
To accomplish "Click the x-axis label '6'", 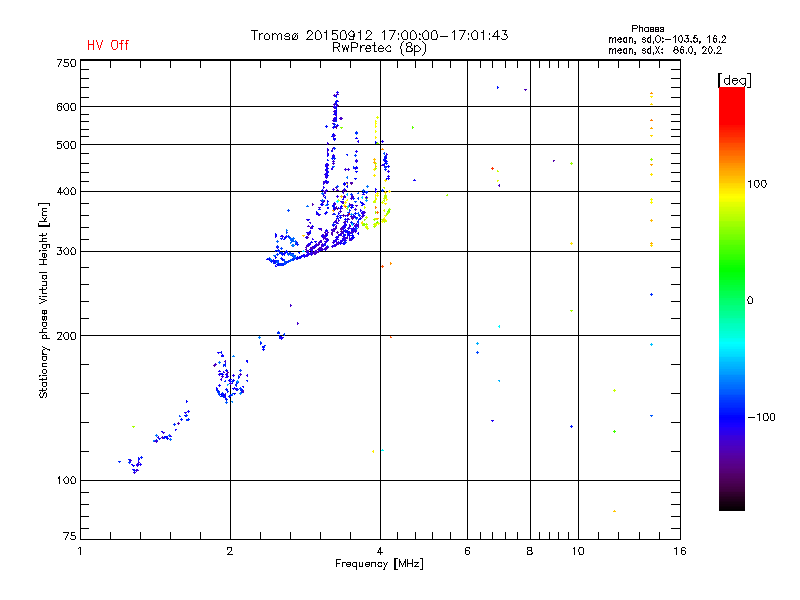I will [x=467, y=551].
